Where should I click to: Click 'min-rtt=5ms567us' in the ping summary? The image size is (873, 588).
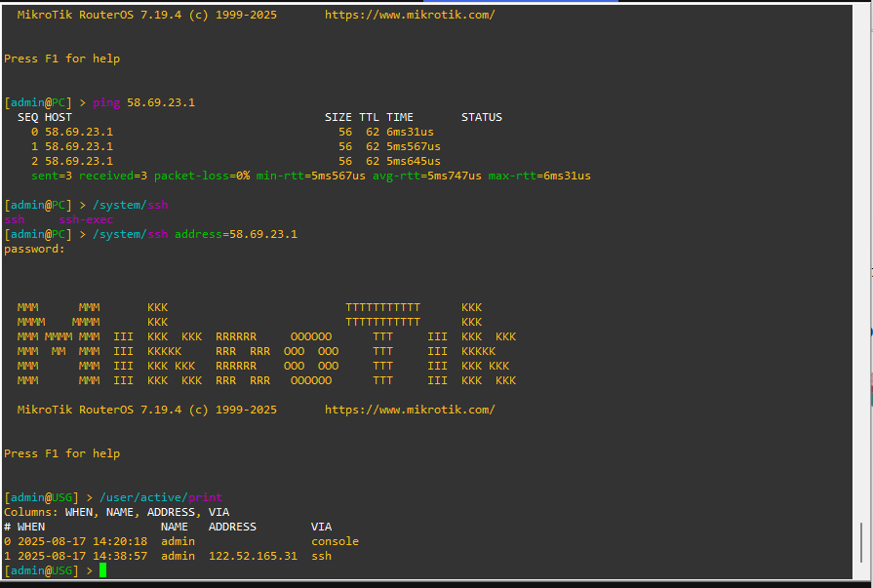pos(311,176)
